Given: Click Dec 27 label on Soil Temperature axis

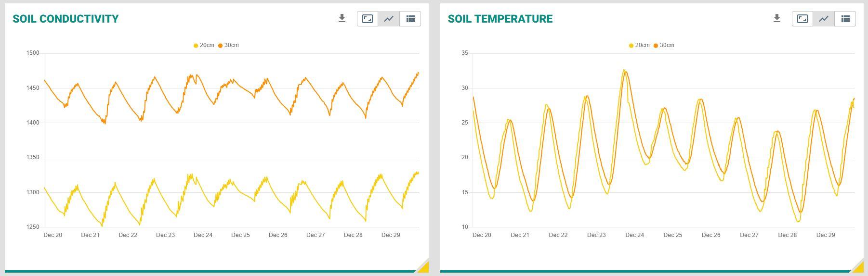Looking at the screenshot, I should 749,235.
